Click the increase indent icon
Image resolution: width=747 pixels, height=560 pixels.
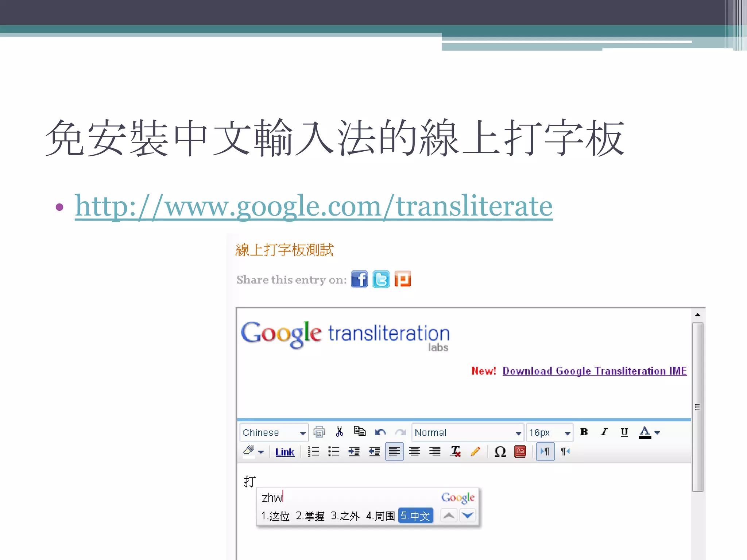click(x=354, y=451)
